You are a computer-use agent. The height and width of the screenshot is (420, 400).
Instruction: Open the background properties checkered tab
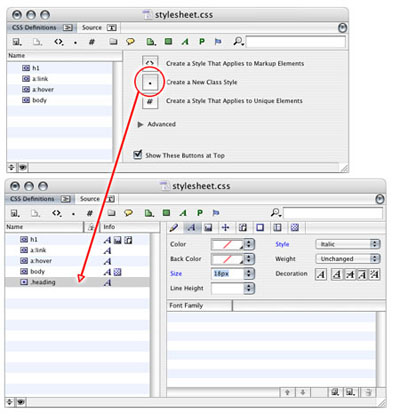coord(295,228)
